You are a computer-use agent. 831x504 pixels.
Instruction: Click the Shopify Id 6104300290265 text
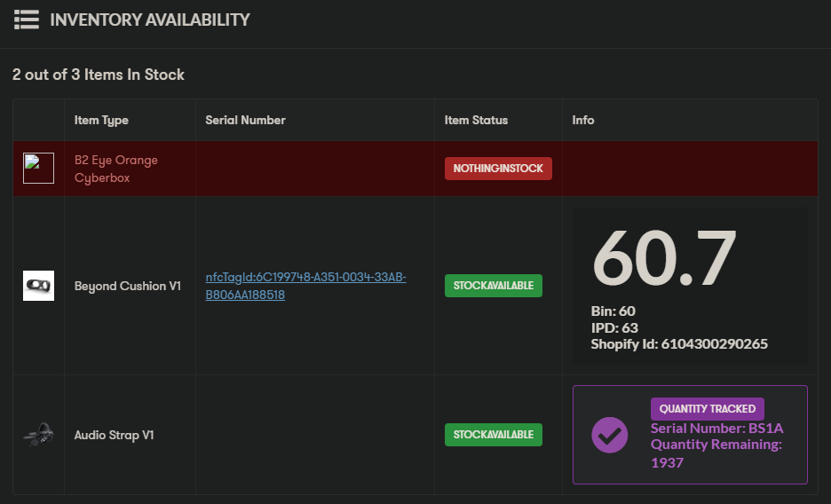coord(679,344)
